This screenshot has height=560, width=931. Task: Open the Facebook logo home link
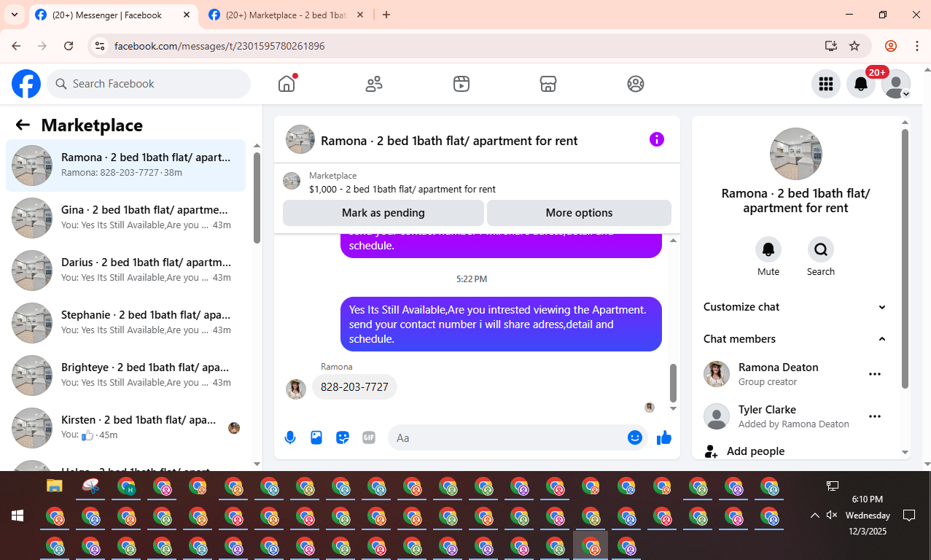(26, 84)
